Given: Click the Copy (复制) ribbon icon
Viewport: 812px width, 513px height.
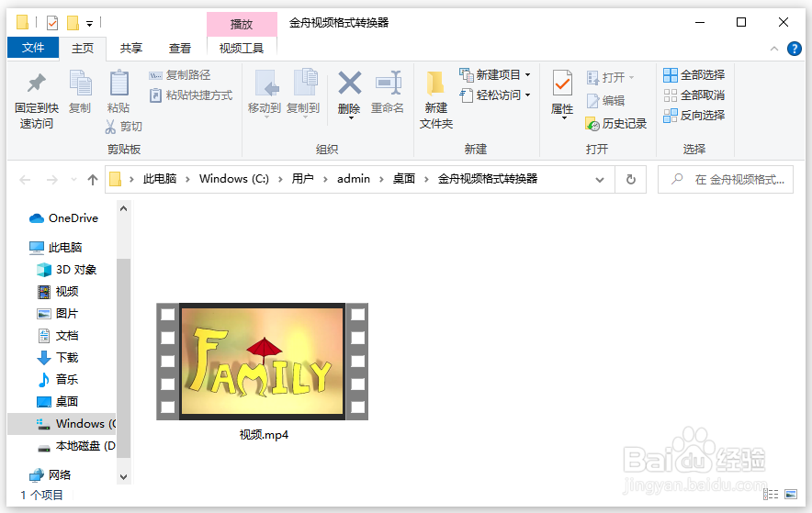Looking at the screenshot, I should point(80,84).
